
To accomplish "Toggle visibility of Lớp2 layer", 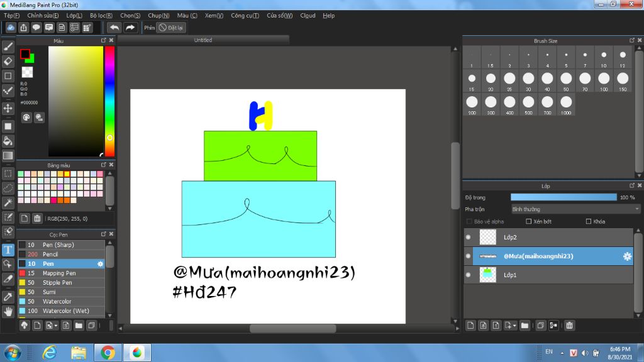I will [x=468, y=237].
